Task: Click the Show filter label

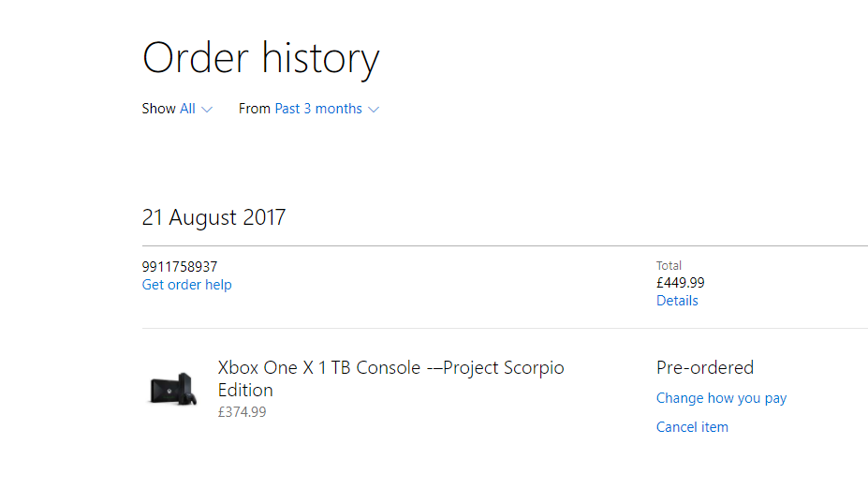Action: pos(158,109)
